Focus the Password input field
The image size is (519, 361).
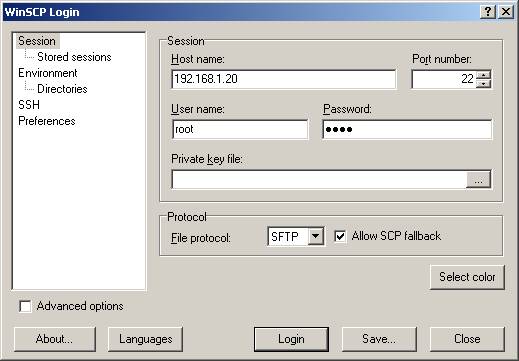tap(407, 129)
